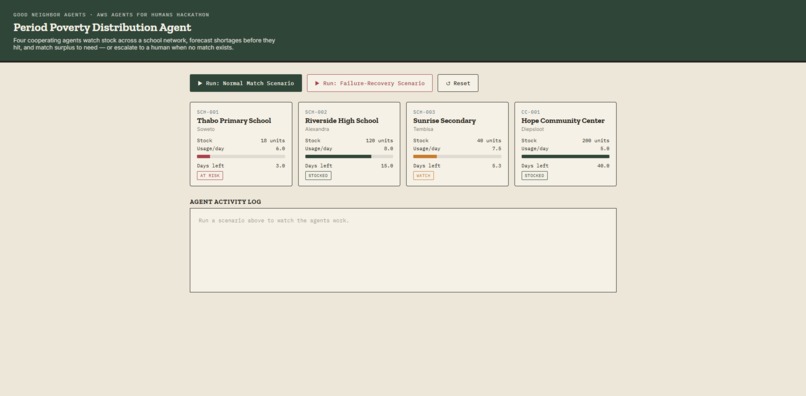Click the '40 units' stock value
This screenshot has height=396, width=806.
(x=489, y=140)
